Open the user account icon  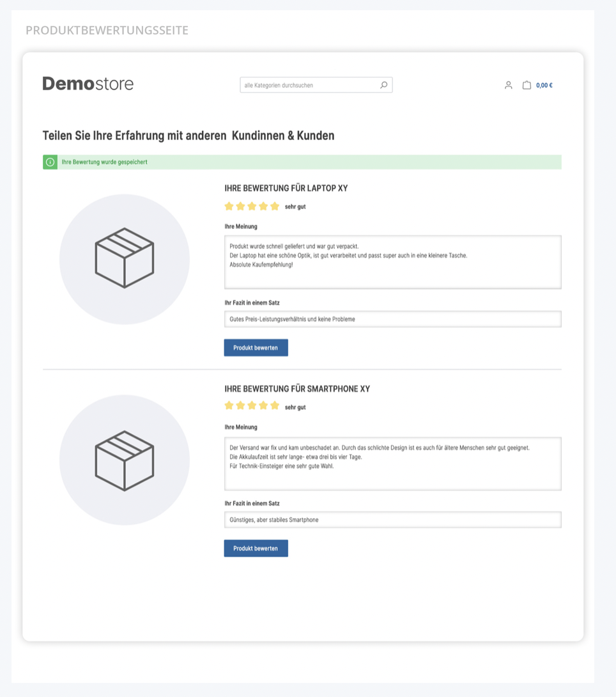[509, 85]
